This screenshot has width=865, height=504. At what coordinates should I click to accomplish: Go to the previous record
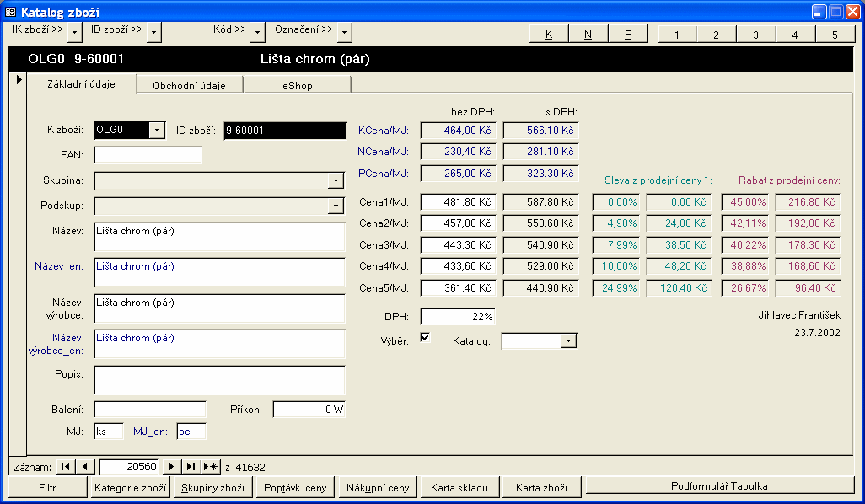point(85,467)
